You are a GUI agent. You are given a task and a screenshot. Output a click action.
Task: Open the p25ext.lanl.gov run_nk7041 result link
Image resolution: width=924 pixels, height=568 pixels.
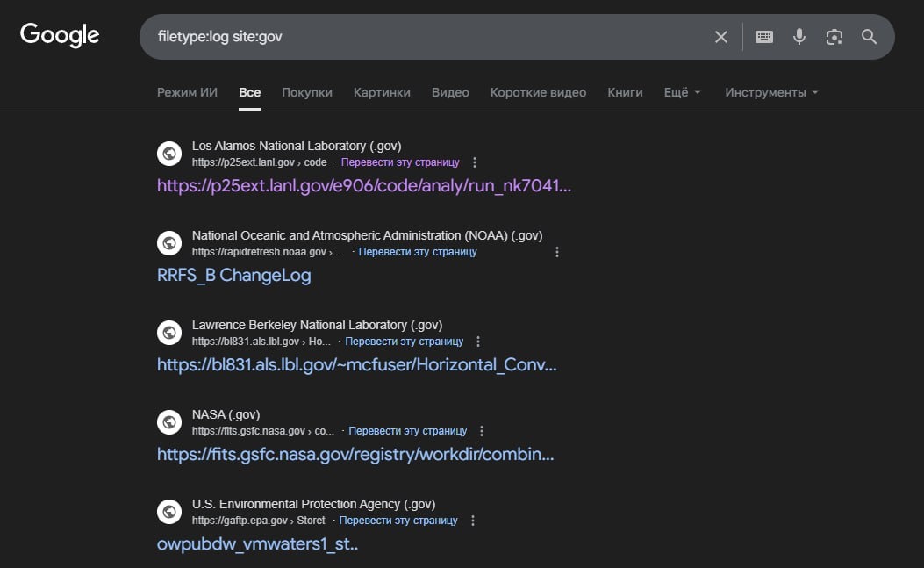(x=364, y=186)
